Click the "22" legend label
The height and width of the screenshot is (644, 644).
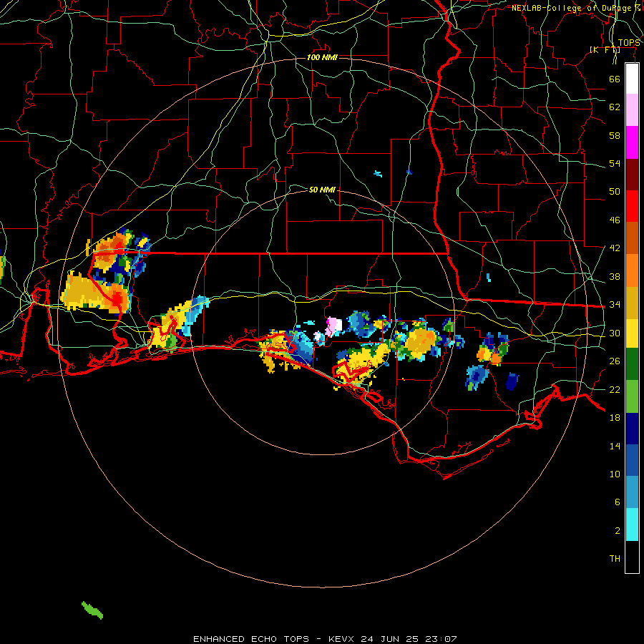[615, 389]
